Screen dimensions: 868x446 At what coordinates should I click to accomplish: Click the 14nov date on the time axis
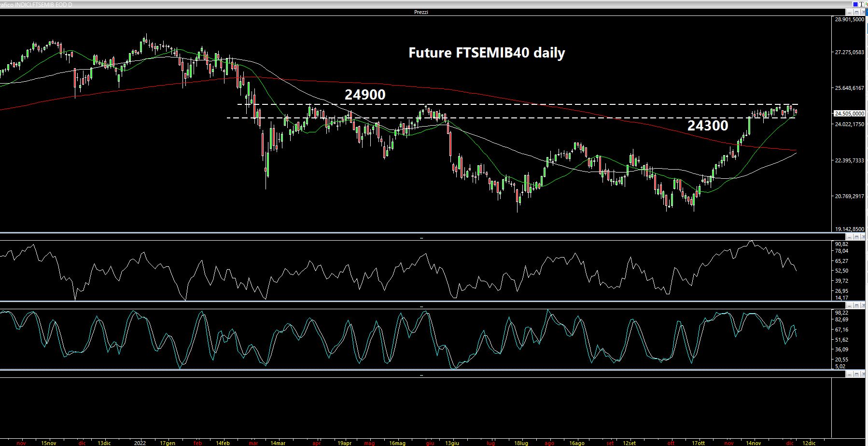(x=754, y=443)
